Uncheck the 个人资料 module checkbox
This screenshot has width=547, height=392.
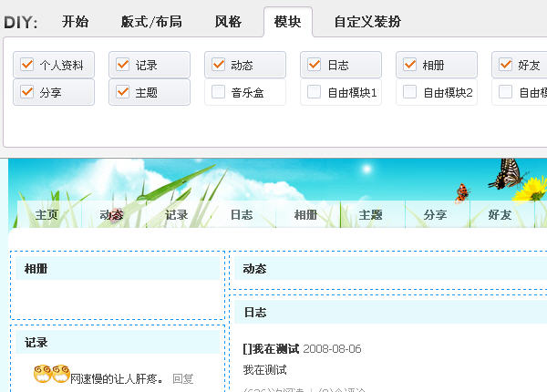click(27, 66)
